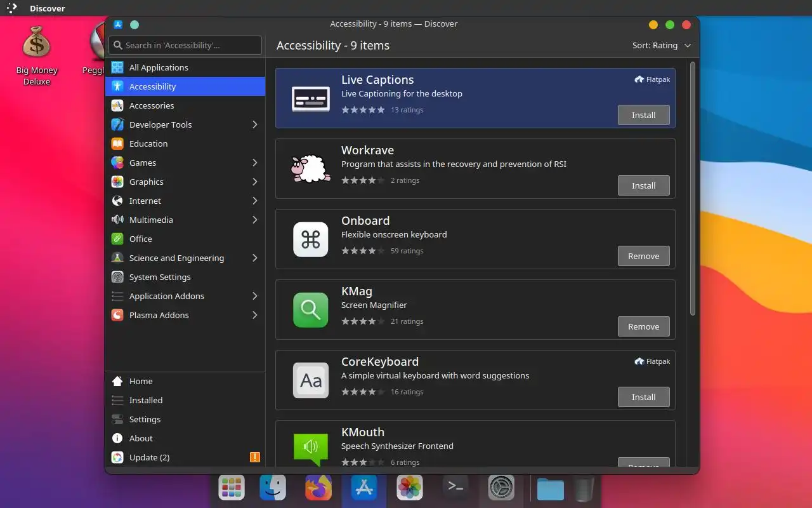Click the search field in Accessibility

coord(185,45)
